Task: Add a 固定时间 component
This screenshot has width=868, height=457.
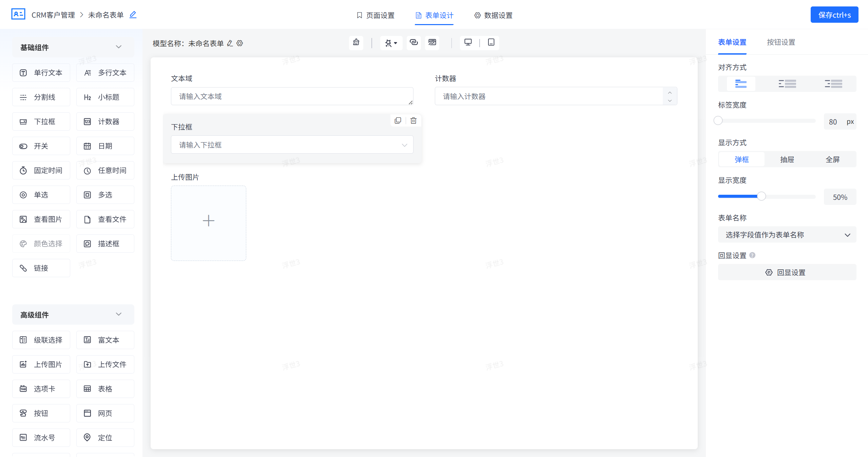Action: coord(41,170)
